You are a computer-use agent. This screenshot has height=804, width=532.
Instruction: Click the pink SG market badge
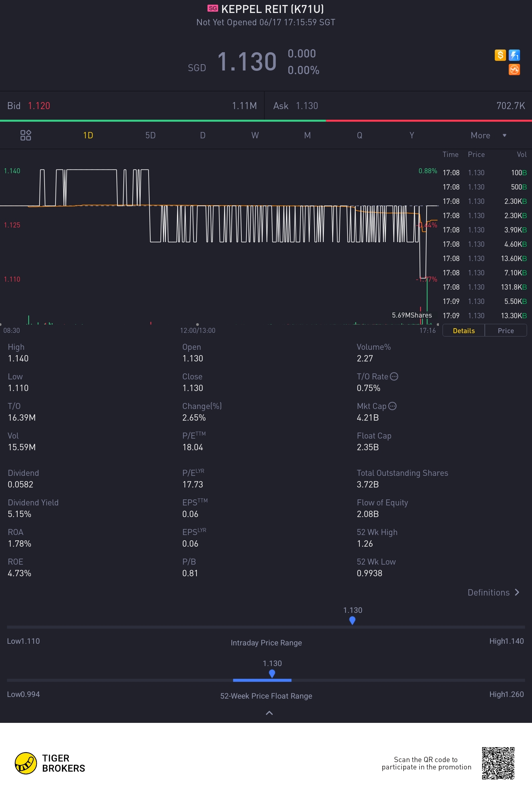213,9
